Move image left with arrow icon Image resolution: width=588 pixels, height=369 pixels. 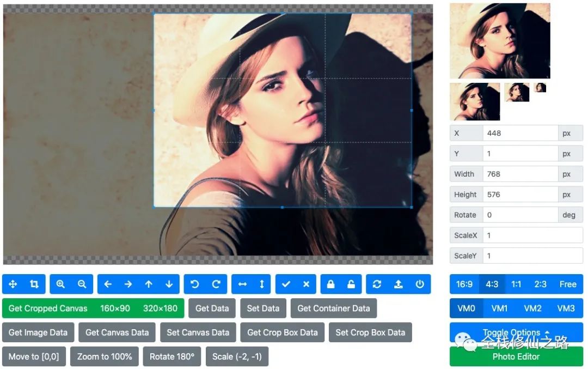pyautogui.click(x=108, y=284)
